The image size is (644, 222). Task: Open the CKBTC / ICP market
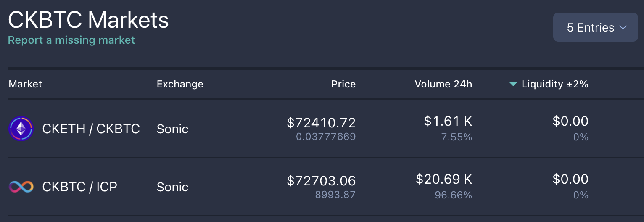[x=79, y=187]
